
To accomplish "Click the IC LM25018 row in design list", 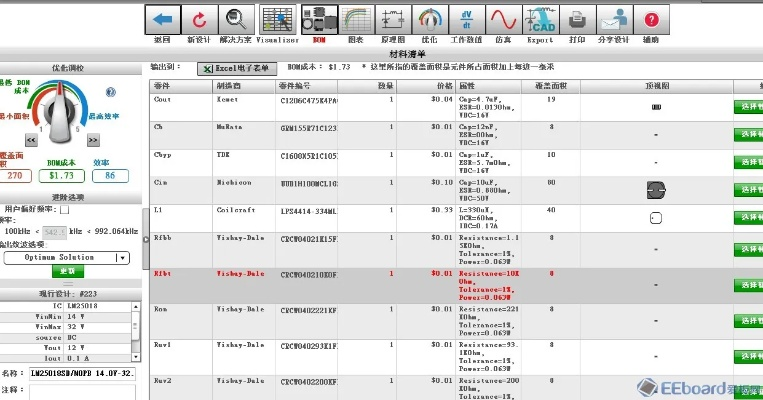I will coord(66,306).
